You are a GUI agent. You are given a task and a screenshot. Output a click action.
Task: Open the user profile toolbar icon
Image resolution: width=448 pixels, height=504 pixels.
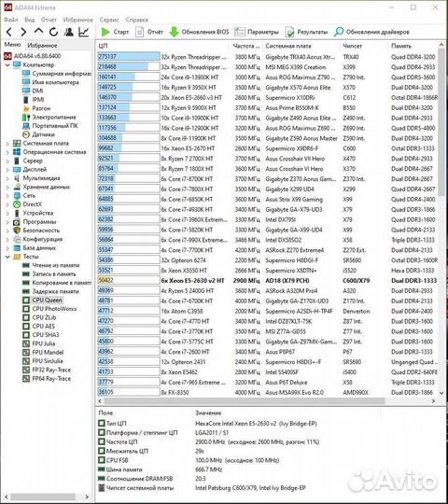point(68,32)
